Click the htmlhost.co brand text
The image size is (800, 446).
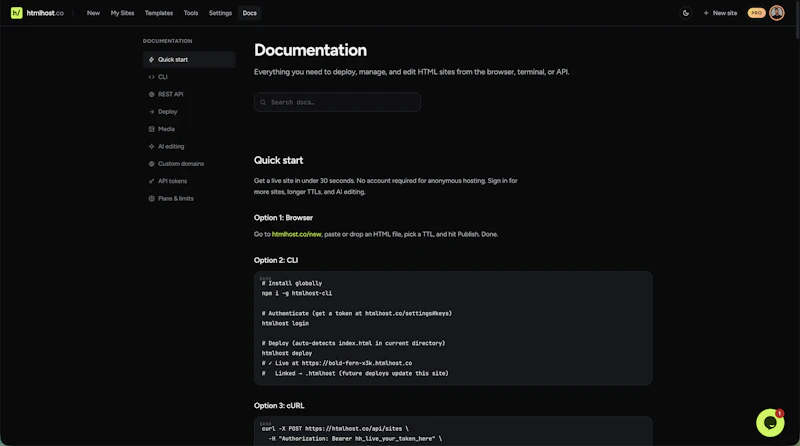[45, 13]
